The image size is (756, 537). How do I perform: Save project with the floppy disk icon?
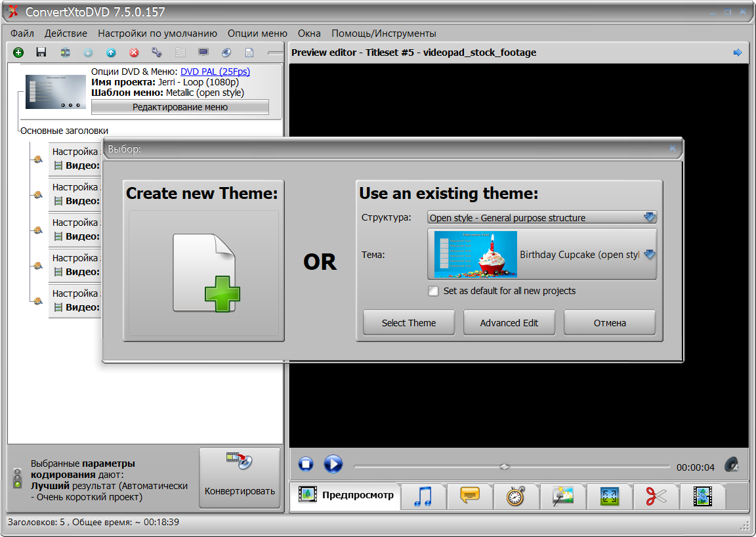tap(41, 53)
